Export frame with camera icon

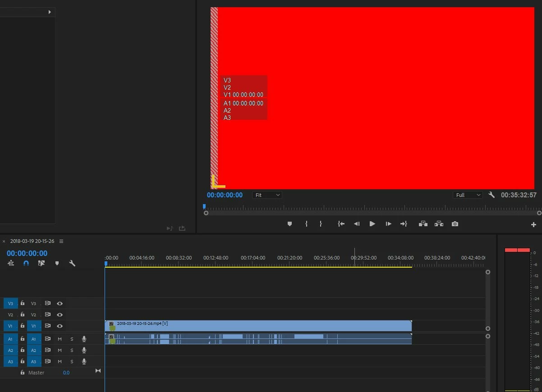click(x=455, y=224)
